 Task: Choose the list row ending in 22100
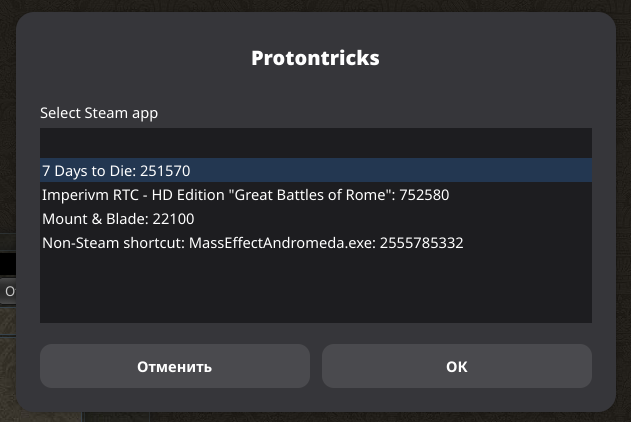pos(118,218)
